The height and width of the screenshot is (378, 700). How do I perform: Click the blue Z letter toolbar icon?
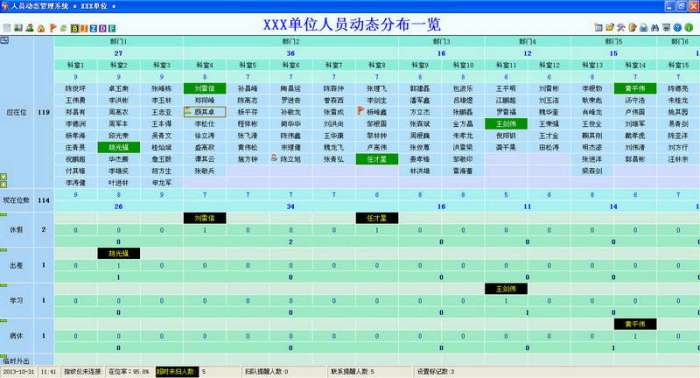click(x=93, y=28)
